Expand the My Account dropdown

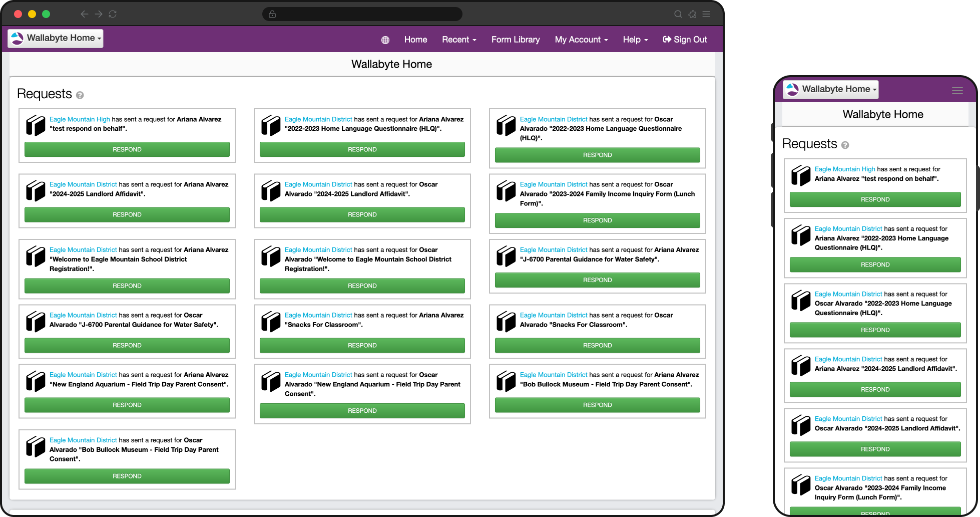[x=581, y=40]
